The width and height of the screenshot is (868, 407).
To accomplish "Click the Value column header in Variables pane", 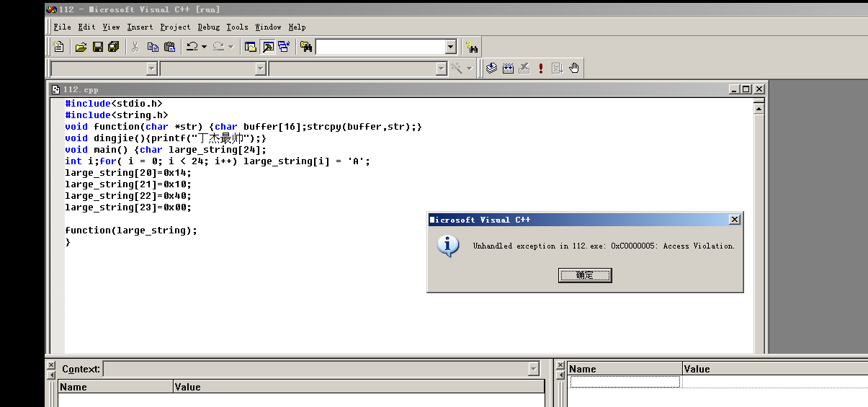I will pos(359,387).
